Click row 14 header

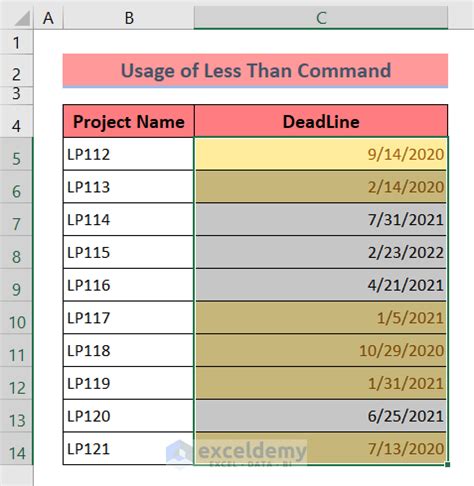click(16, 453)
